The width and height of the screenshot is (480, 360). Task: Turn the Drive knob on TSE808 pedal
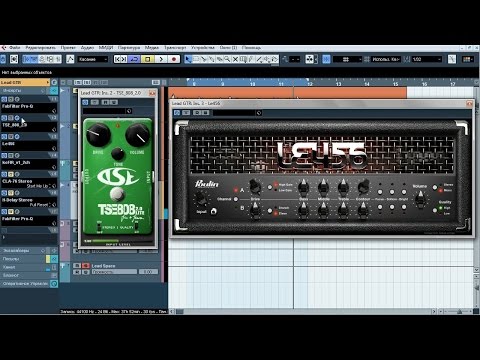(x=98, y=135)
